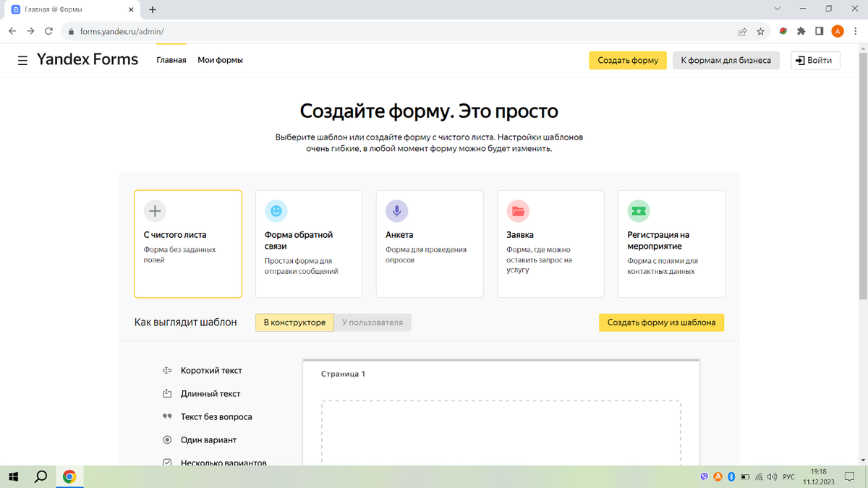Click the 'Короткий текст' field label
868x488 pixels.
click(211, 371)
